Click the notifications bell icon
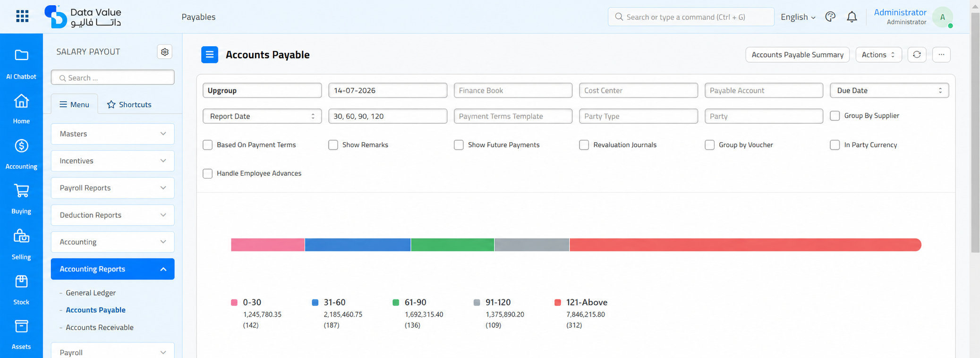Screen dimensions: 980x358 point(852,17)
